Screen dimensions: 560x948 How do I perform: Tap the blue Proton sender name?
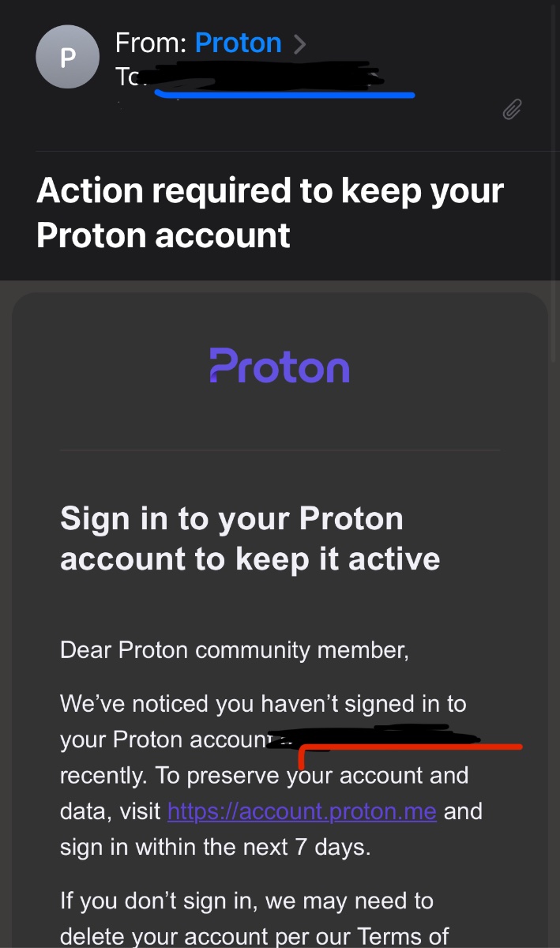[238, 43]
